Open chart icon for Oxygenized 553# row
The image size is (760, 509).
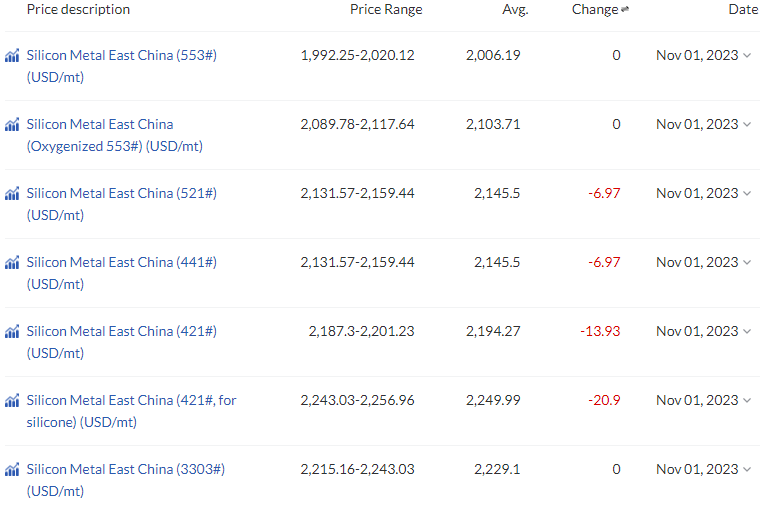12,125
